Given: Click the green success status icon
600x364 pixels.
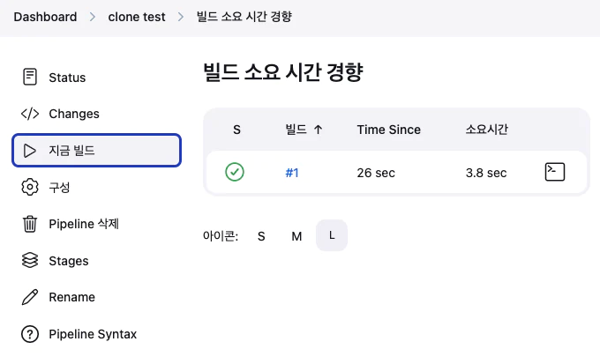Looking at the screenshot, I should click(x=235, y=172).
